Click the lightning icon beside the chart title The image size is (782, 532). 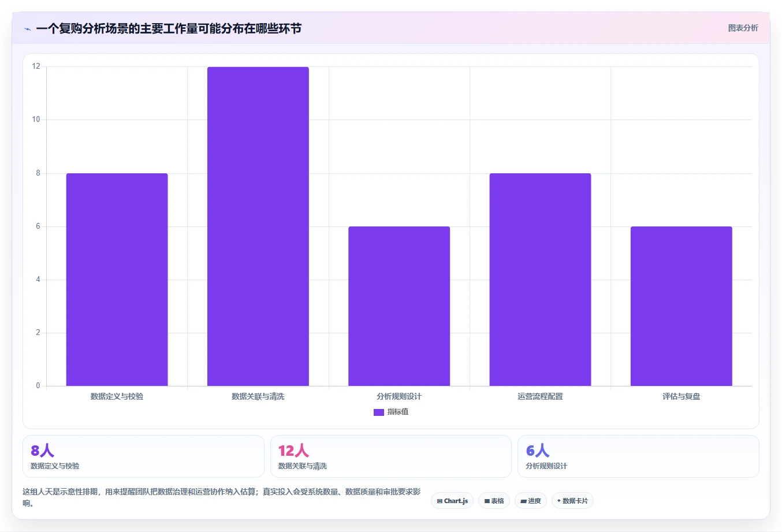pyautogui.click(x=27, y=29)
